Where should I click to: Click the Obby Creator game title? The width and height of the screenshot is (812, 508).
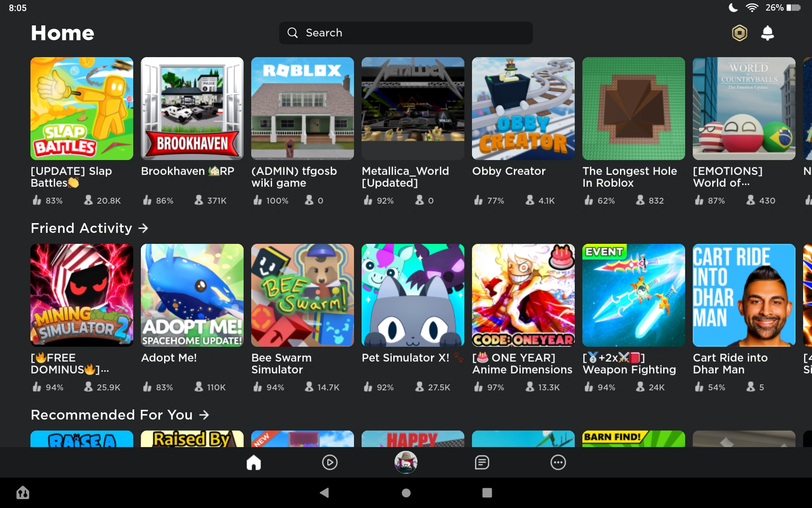pyautogui.click(x=508, y=171)
